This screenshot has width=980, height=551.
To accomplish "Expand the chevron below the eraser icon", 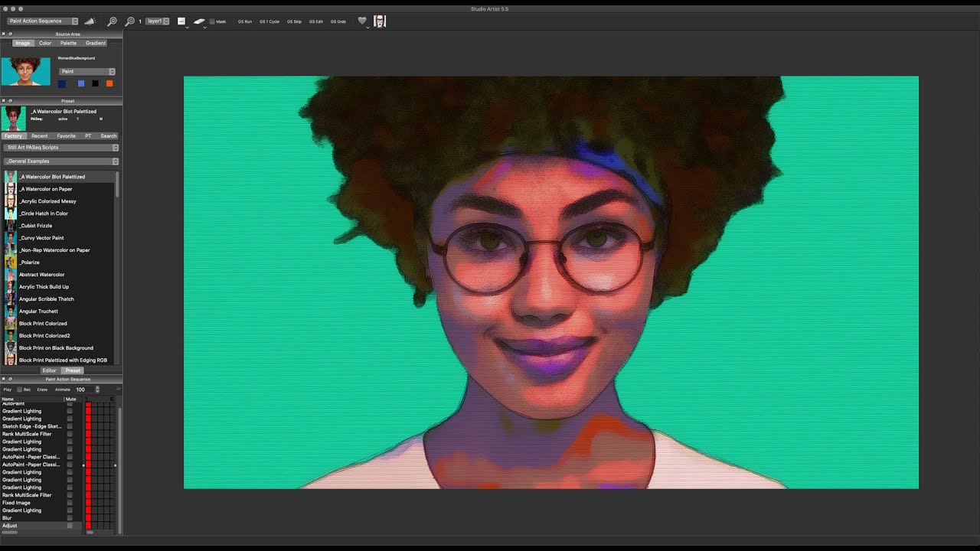I will click(x=204, y=28).
